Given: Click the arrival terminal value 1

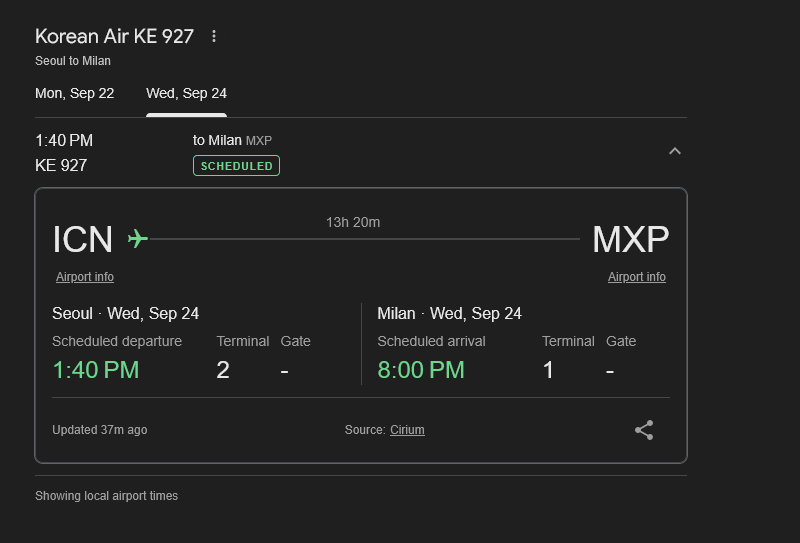Looking at the screenshot, I should pos(548,370).
